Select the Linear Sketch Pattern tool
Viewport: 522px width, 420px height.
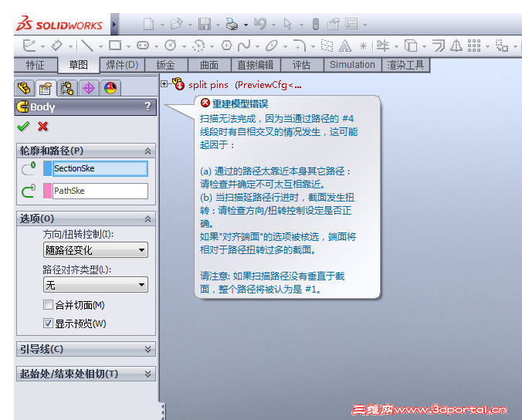474,46
